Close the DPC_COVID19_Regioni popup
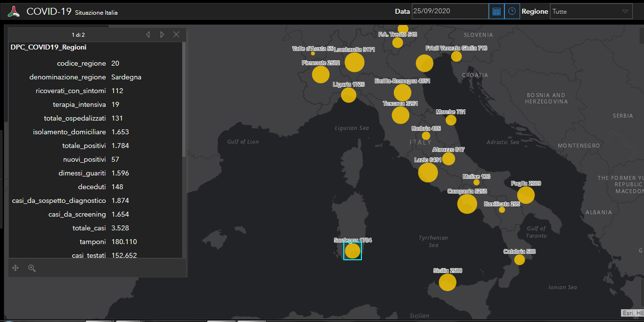 coord(176,35)
